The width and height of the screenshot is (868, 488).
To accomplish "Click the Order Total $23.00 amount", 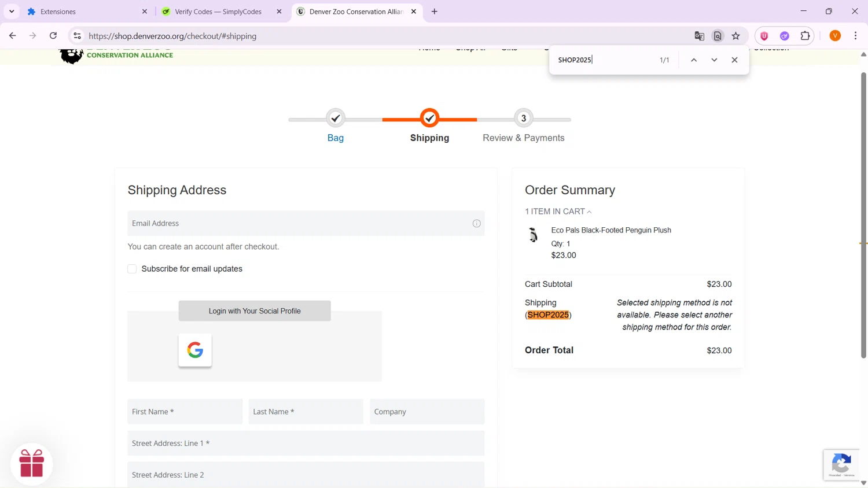I will coord(719,350).
